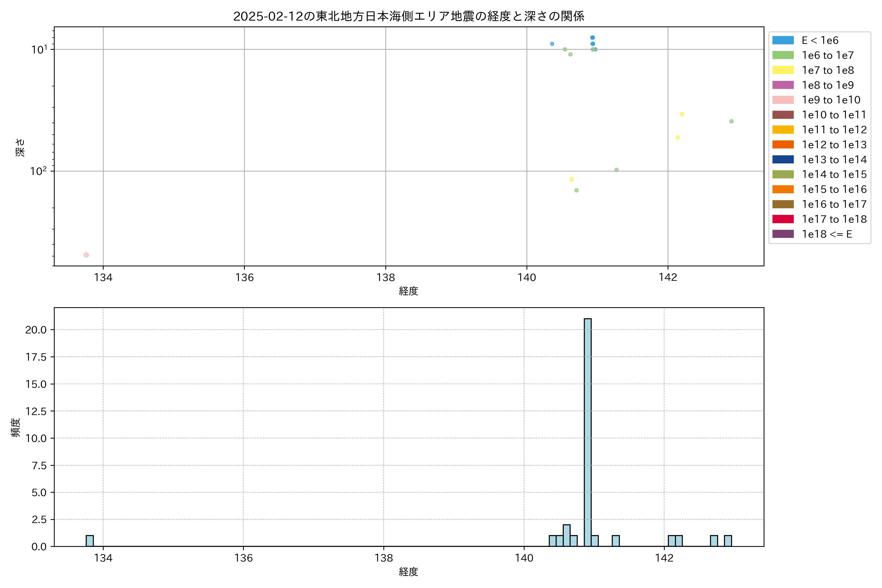
Task: Click the chart title text at top
Action: pyautogui.click(x=409, y=16)
